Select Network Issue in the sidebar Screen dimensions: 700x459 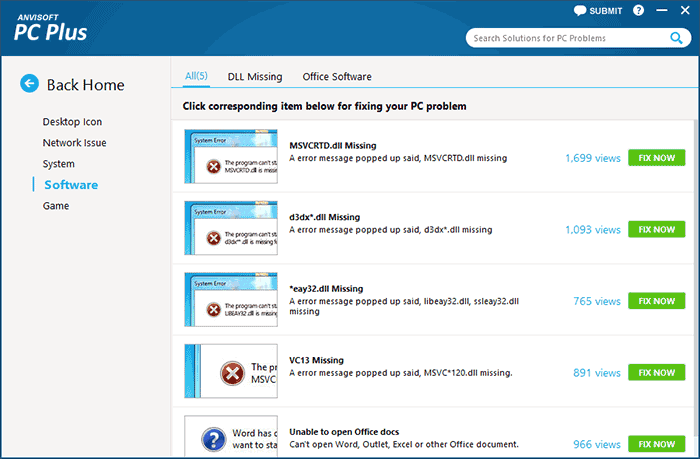point(74,143)
